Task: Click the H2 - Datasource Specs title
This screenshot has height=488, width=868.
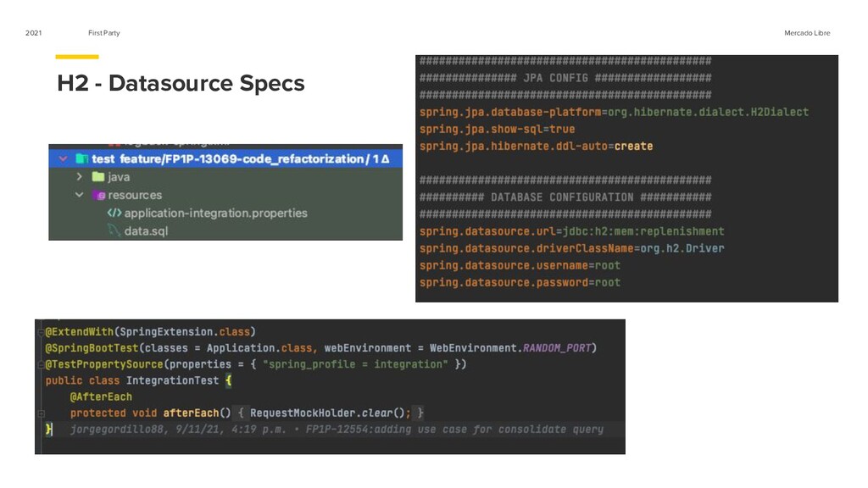Action: tap(181, 83)
